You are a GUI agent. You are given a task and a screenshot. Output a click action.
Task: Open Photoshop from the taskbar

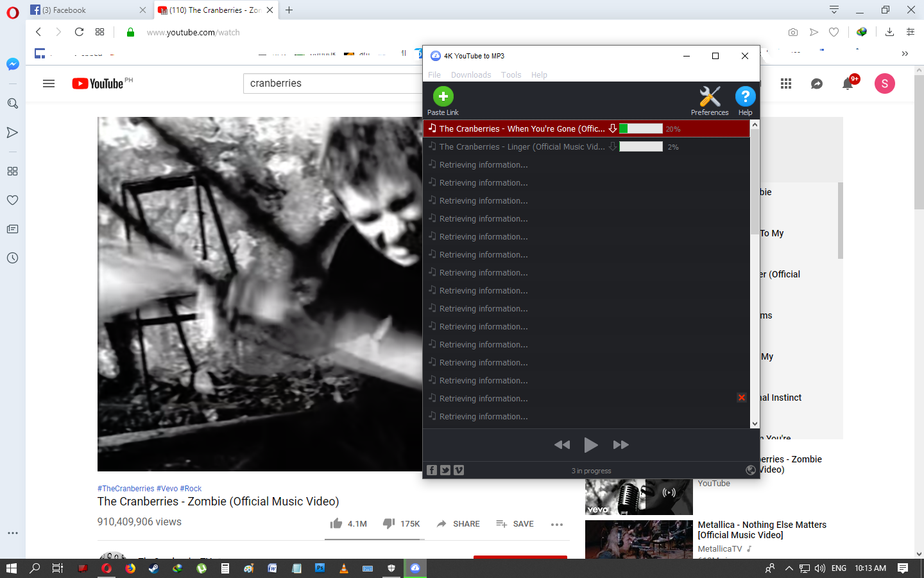[x=320, y=568]
